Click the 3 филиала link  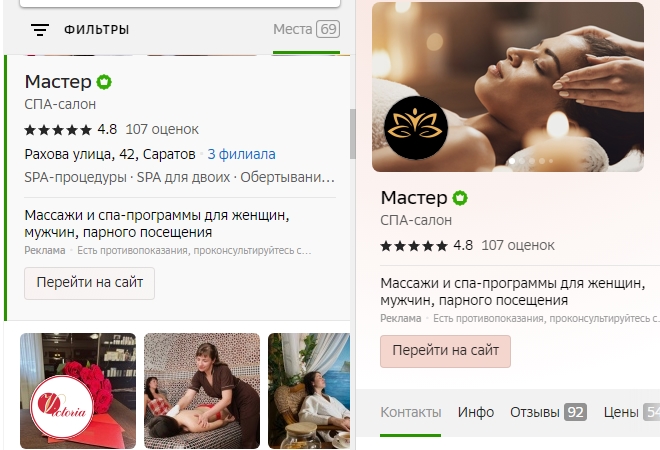tap(242, 154)
